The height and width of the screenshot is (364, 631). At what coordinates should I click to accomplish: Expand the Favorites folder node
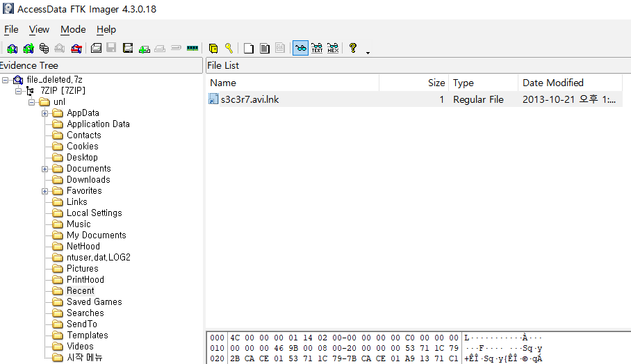[45, 191]
